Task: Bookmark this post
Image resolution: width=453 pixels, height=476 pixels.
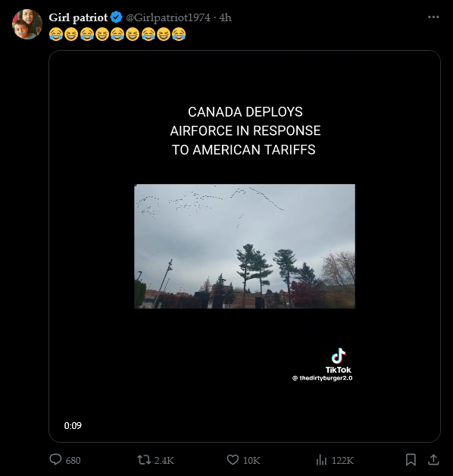Action: pos(411,459)
